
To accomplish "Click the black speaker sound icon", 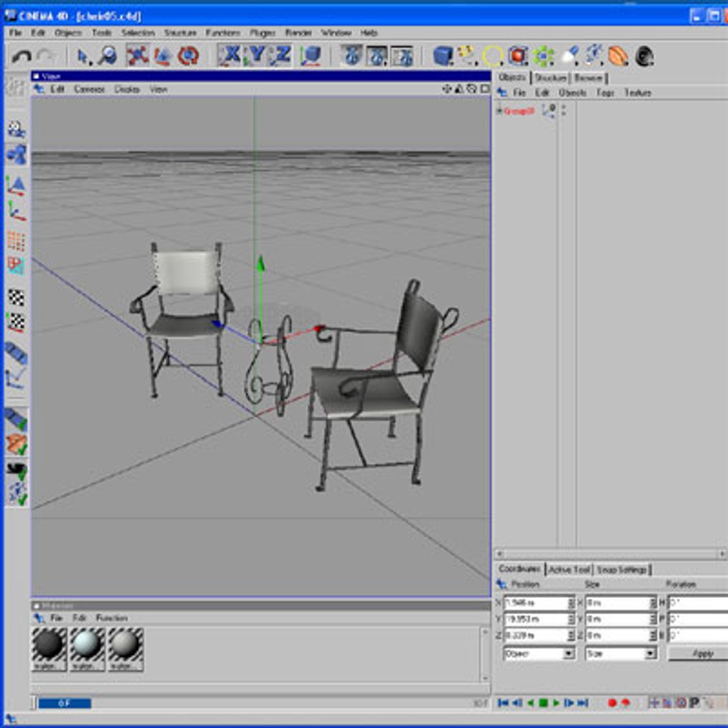I will 644,56.
